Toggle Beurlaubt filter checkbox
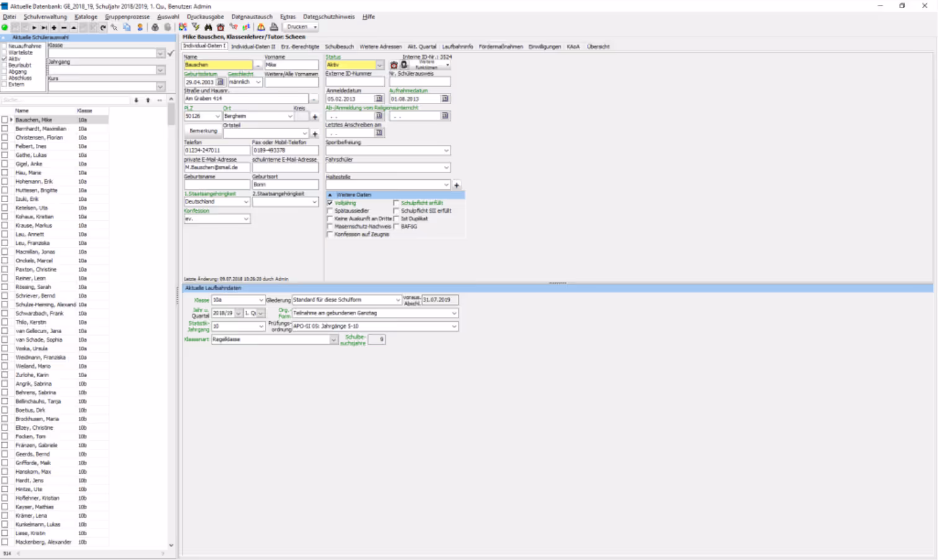This screenshot has width=938, height=560. point(4,64)
